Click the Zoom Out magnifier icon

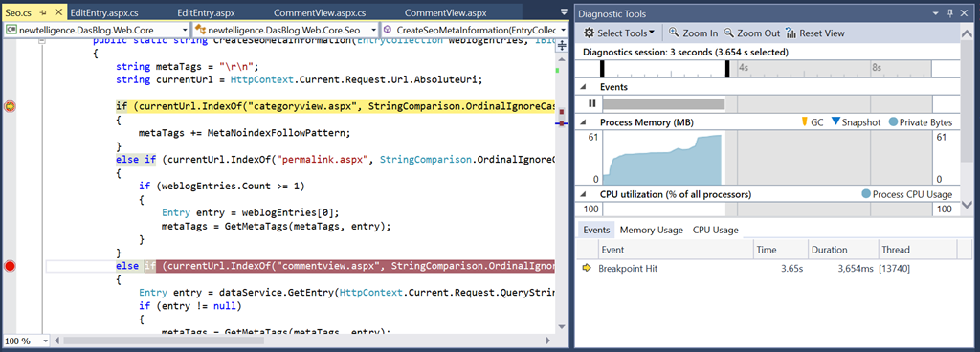click(728, 33)
